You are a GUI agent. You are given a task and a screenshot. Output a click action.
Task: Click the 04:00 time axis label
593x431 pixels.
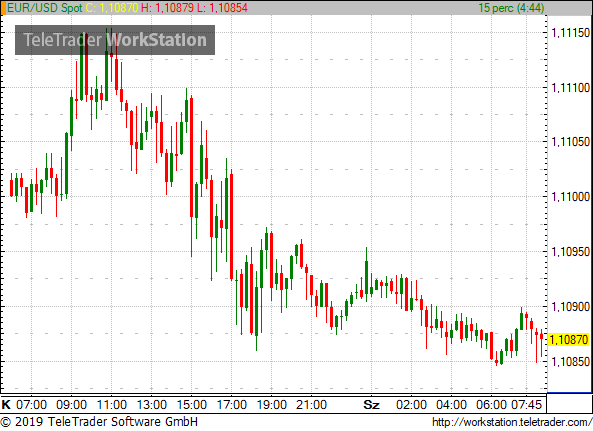pyautogui.click(x=451, y=405)
